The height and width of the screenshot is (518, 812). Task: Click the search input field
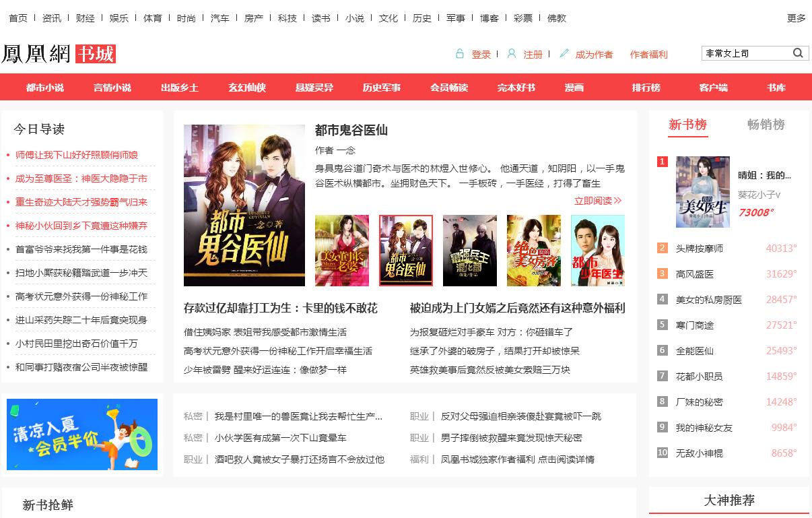tap(746, 53)
